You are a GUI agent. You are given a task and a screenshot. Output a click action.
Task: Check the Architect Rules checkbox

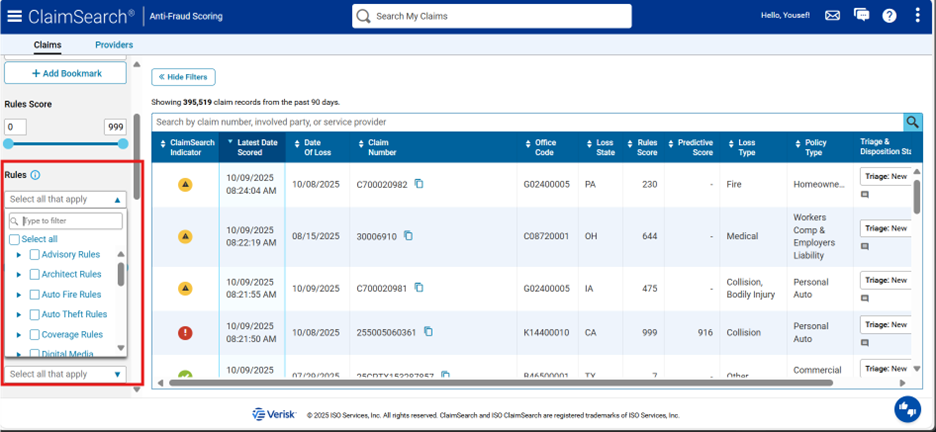click(x=35, y=274)
